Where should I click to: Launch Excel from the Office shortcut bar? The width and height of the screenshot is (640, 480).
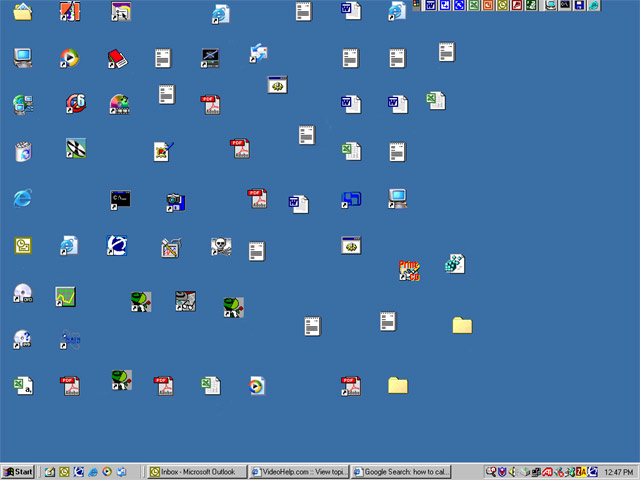click(474, 5)
